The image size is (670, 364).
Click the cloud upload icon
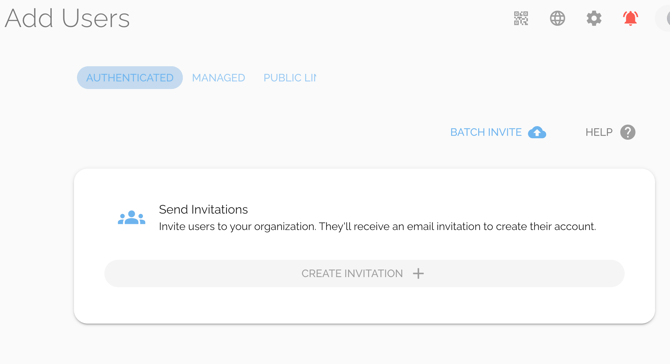pyautogui.click(x=537, y=132)
